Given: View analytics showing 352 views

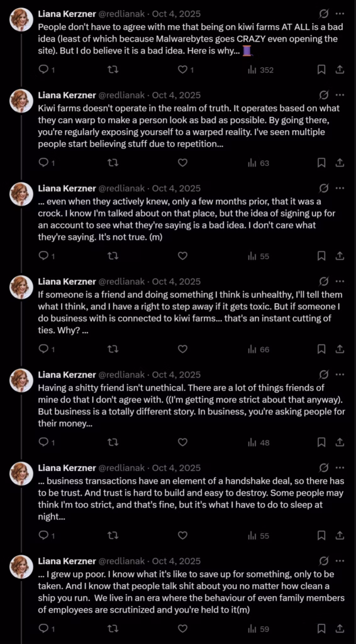Looking at the screenshot, I should click(260, 70).
